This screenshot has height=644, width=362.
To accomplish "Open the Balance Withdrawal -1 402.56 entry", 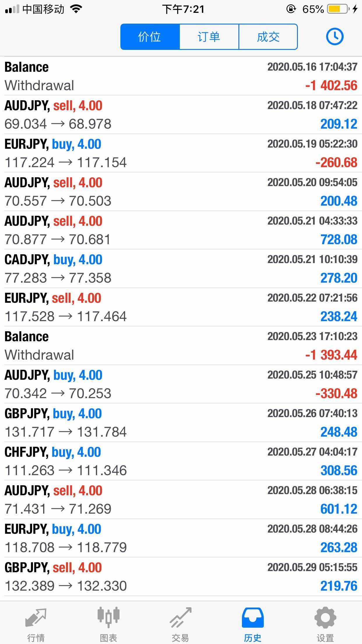I will pyautogui.click(x=181, y=76).
